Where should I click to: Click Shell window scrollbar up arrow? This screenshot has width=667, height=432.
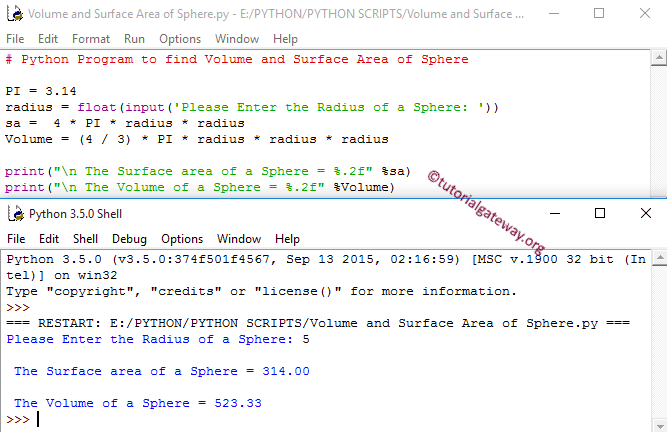pos(659,257)
